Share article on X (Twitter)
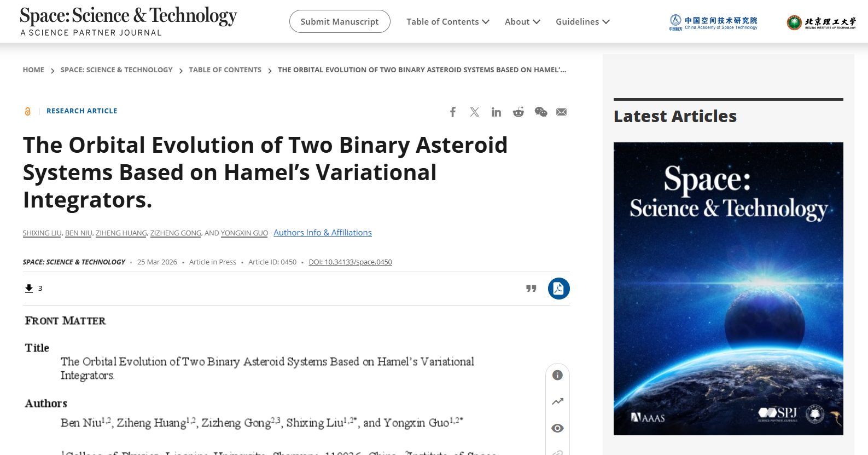The width and height of the screenshot is (868, 455). tap(474, 112)
